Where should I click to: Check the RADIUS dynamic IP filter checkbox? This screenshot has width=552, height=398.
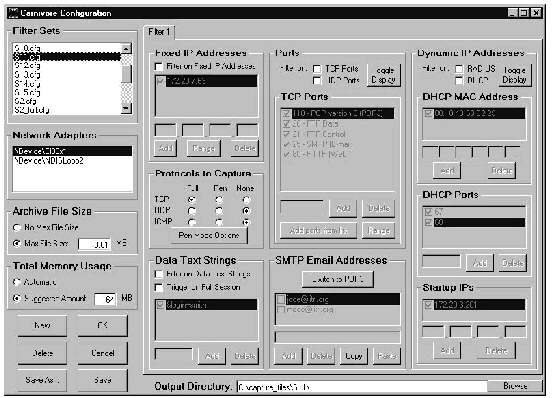coord(459,69)
